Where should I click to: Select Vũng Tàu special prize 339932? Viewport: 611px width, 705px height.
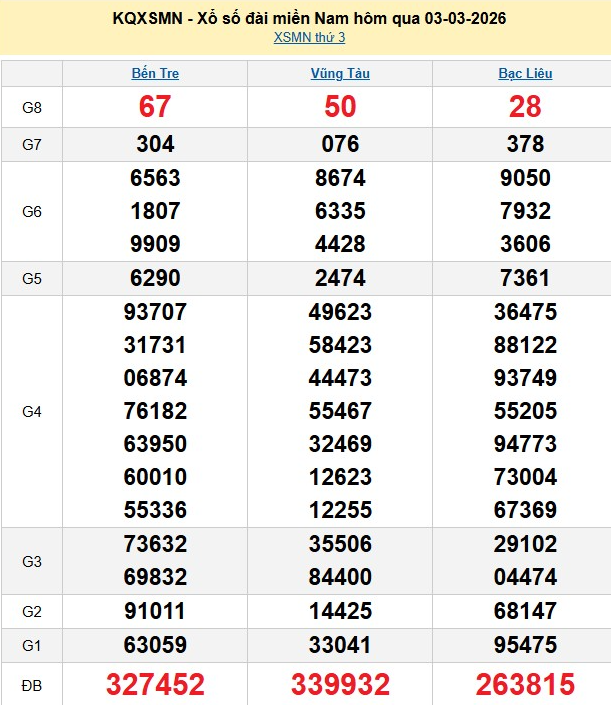[340, 684]
